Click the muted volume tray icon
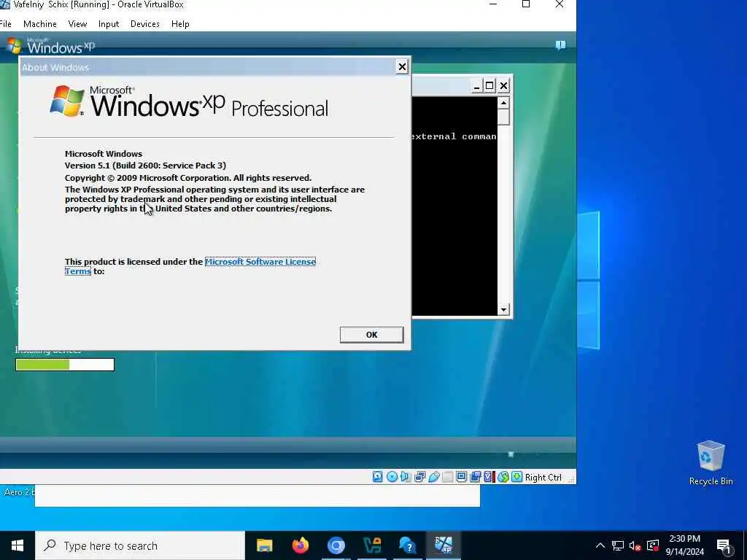This screenshot has height=560, width=747. [x=635, y=545]
